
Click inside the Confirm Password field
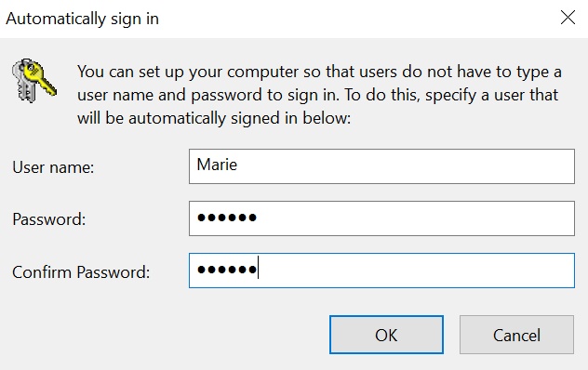click(x=381, y=271)
